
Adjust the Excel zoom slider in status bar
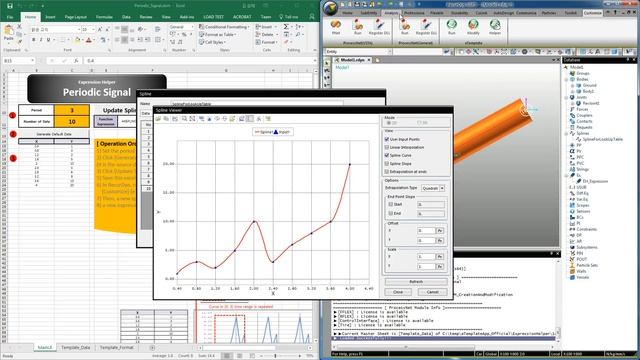point(276,356)
